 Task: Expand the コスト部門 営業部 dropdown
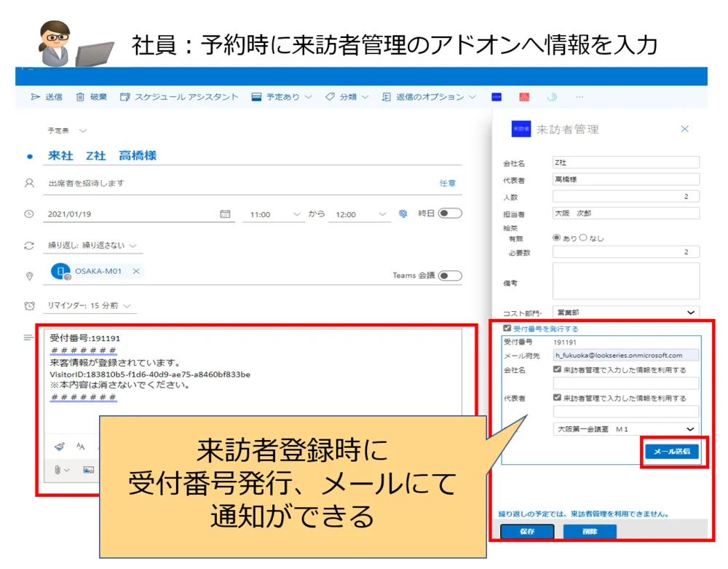pos(690,313)
